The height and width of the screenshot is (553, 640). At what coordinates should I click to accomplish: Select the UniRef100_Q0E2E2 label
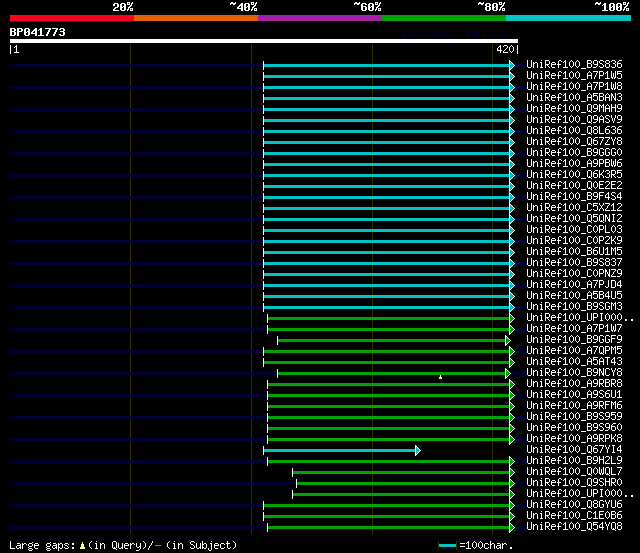[x=574, y=186]
